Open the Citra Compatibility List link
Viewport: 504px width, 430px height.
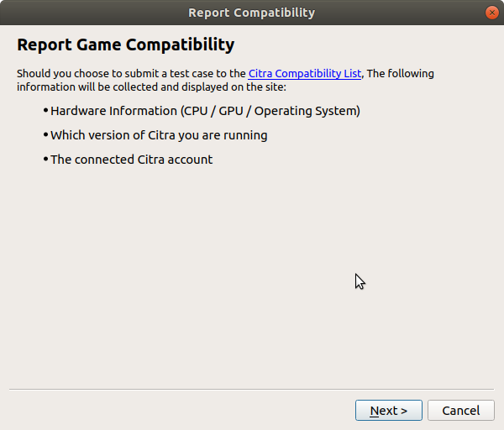coord(305,74)
